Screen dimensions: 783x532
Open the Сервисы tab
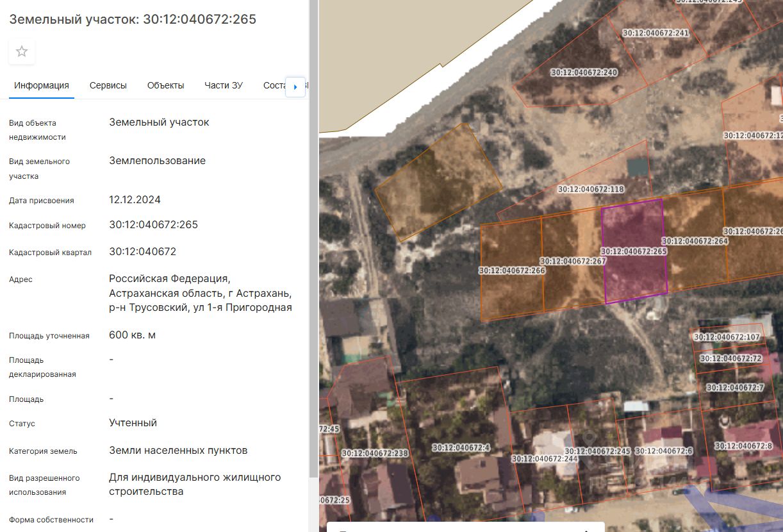pos(108,85)
